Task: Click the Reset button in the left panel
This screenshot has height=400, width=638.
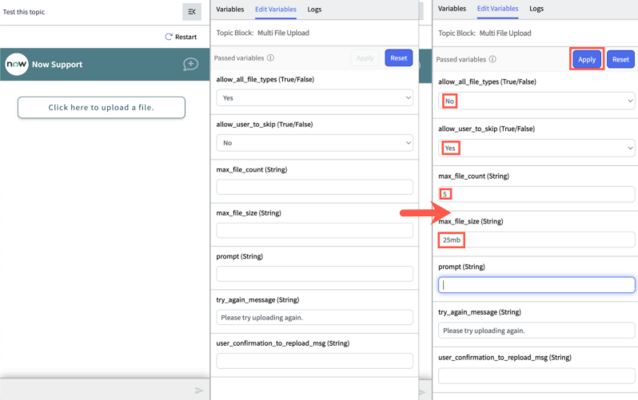Action: point(398,58)
